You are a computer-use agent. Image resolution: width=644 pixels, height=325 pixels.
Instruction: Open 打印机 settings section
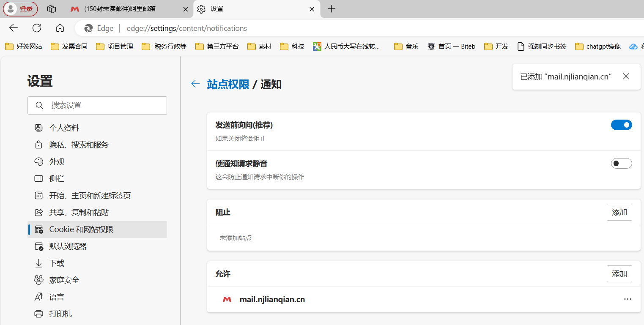pyautogui.click(x=97, y=314)
